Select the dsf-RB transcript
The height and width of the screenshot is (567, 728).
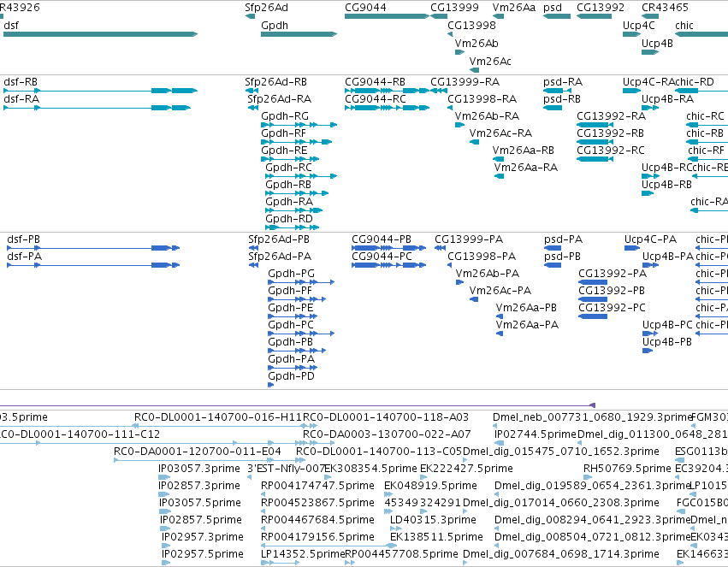(101, 91)
